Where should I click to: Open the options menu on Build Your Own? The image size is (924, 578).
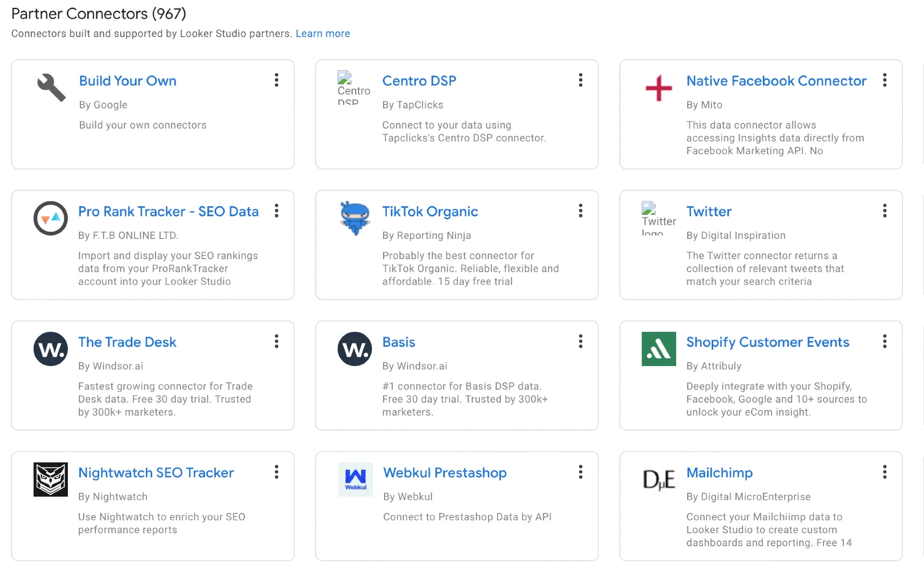(277, 80)
